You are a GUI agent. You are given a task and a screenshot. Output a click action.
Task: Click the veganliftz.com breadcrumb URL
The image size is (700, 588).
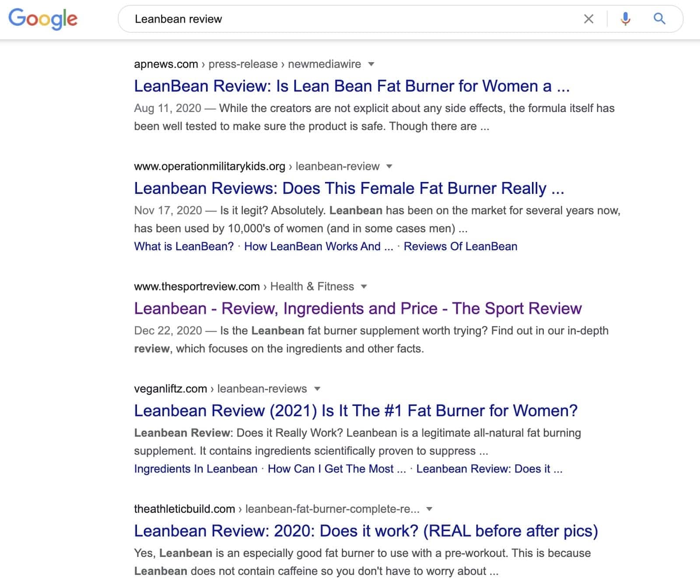pyautogui.click(x=220, y=389)
